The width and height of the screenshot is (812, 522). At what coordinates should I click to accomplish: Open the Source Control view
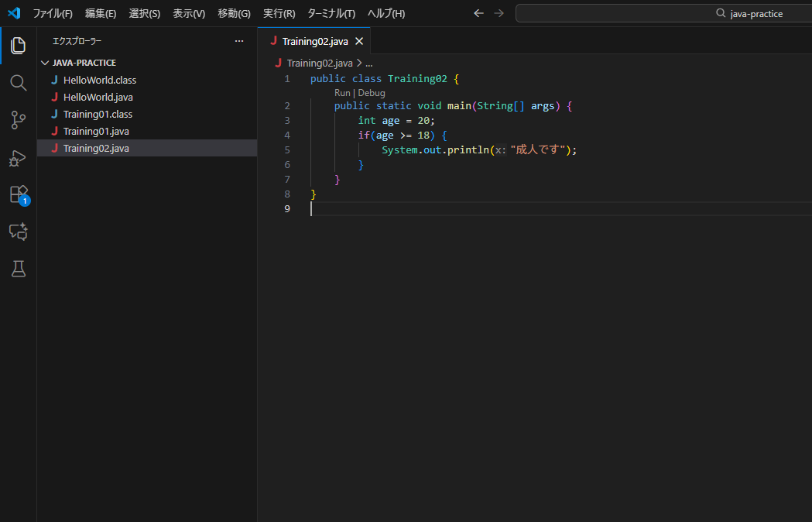(18, 120)
